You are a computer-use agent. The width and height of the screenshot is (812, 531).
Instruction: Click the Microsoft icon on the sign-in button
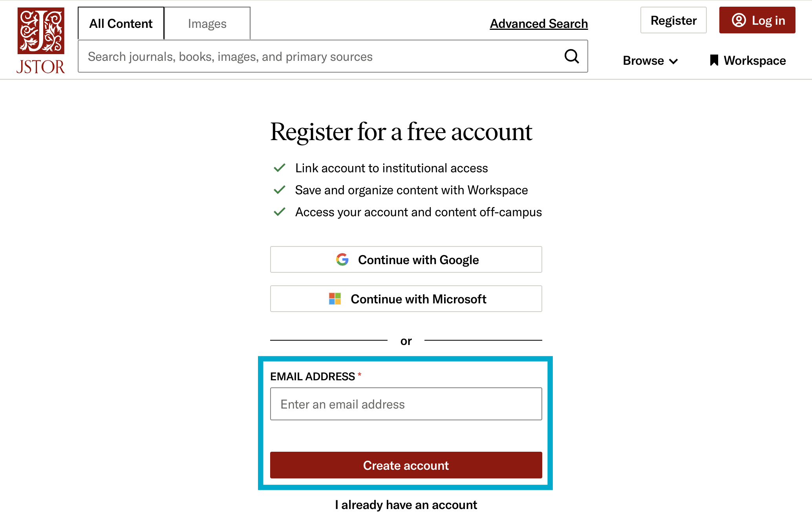(334, 299)
